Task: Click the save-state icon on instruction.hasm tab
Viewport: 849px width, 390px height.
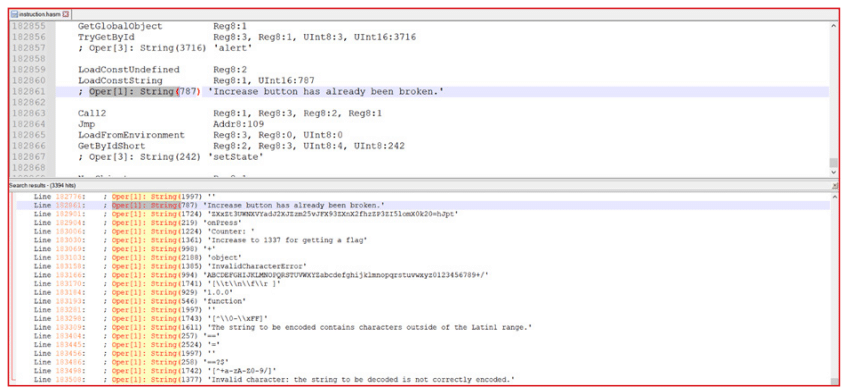Action: [15, 14]
